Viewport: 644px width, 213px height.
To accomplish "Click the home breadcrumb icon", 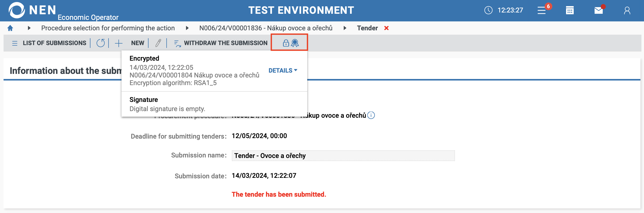I will (x=10, y=28).
